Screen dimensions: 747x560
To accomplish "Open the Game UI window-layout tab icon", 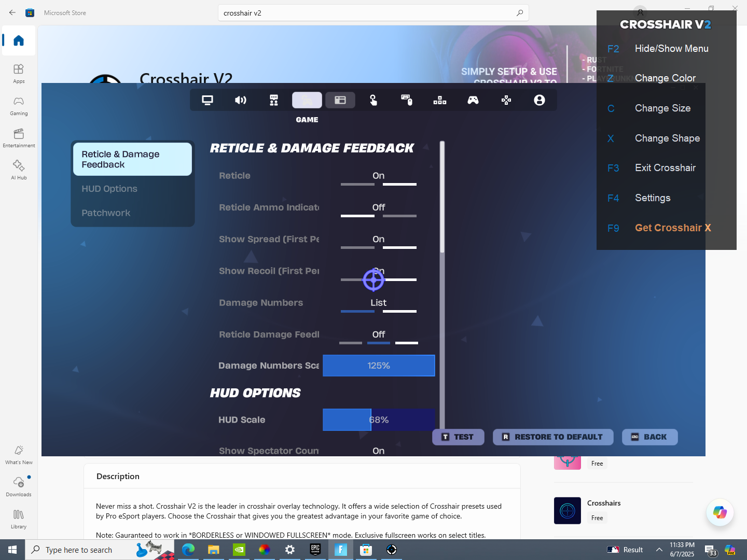I will (x=340, y=100).
